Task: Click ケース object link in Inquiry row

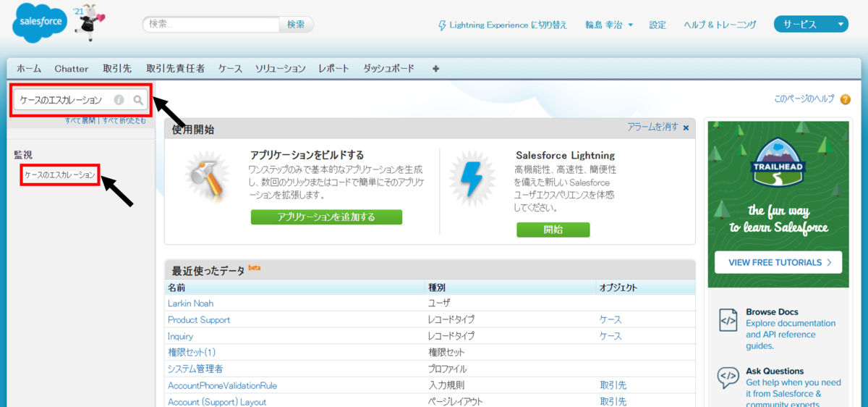Action: coord(610,337)
